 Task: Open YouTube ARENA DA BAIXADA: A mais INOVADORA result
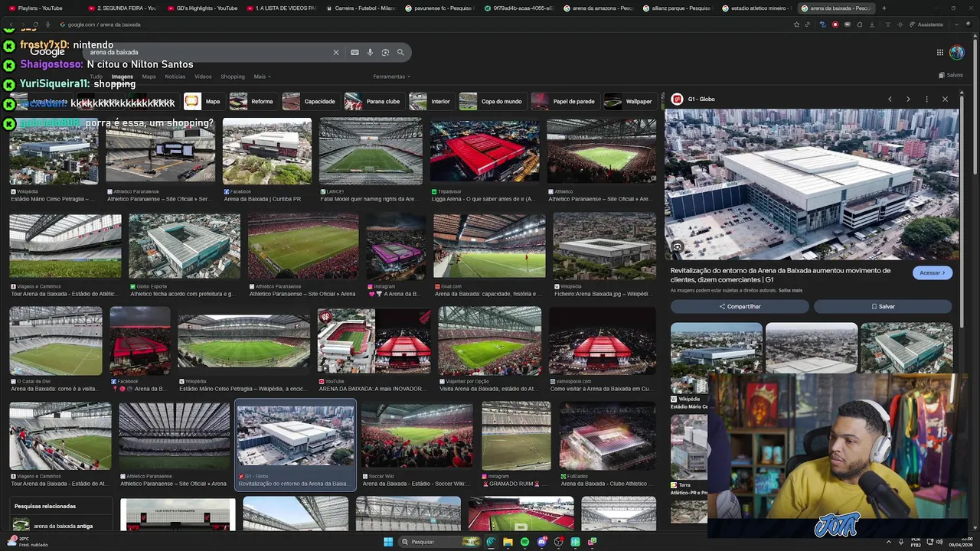(374, 341)
